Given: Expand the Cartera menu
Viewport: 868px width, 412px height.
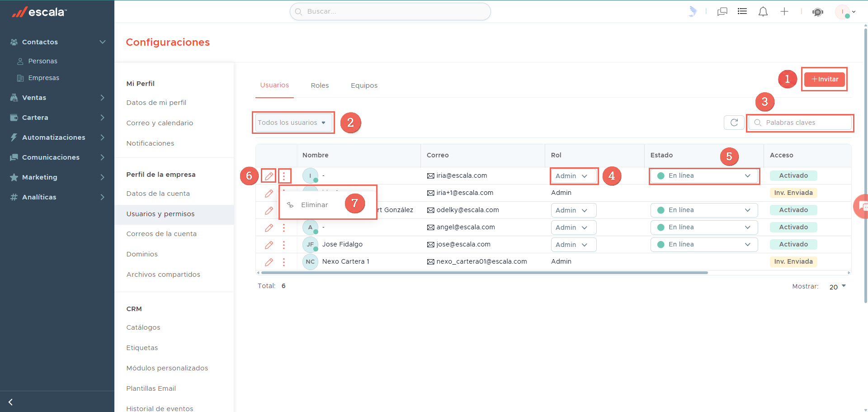Looking at the screenshot, I should [103, 118].
